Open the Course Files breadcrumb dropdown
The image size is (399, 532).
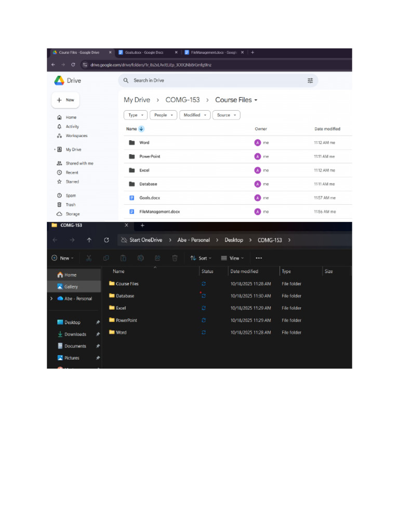click(256, 100)
